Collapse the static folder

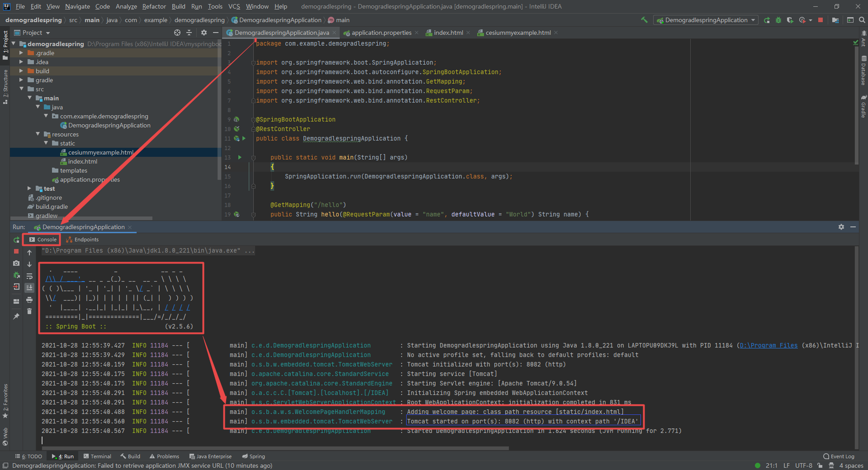click(46, 143)
